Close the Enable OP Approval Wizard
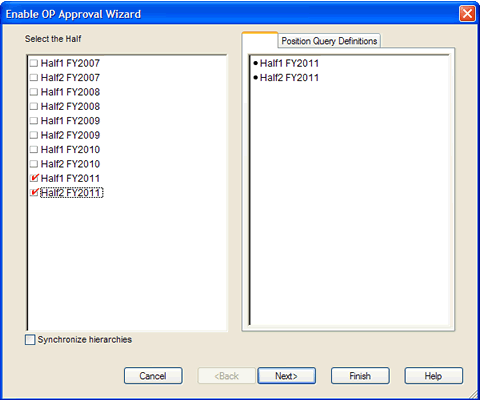Viewport: 480px width, 400px height. coord(467,14)
